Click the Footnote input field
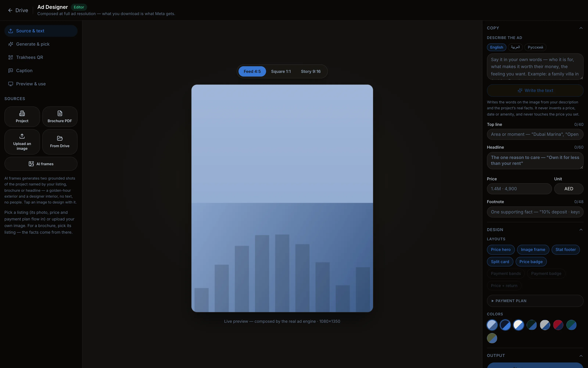This screenshot has height=368, width=588. point(535,212)
